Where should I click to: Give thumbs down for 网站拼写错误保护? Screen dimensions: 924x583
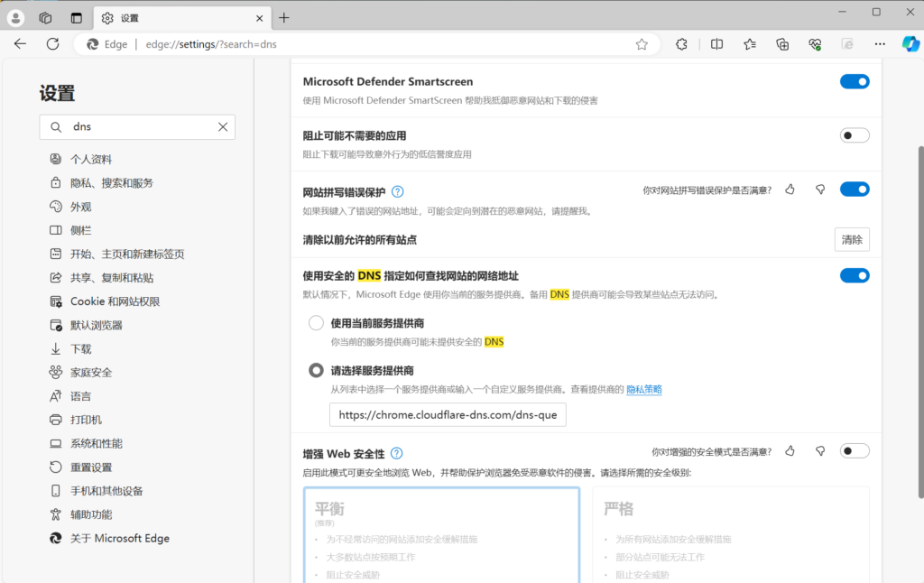point(820,190)
